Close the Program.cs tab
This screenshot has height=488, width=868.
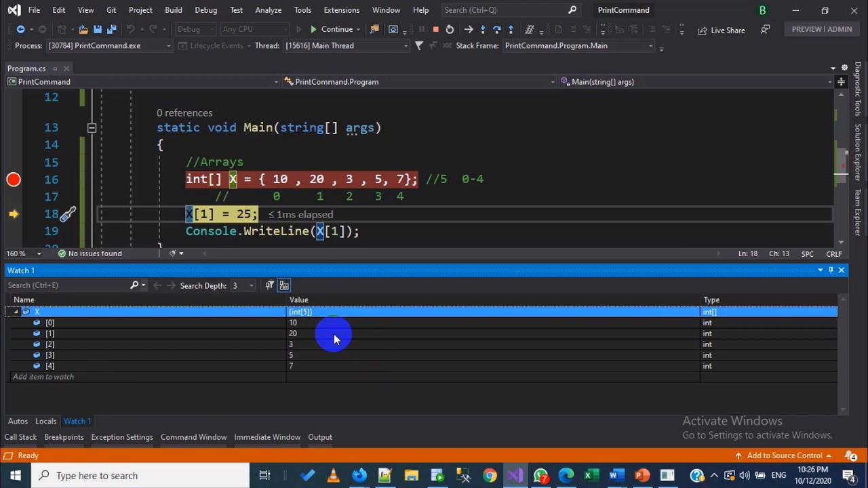click(66, 68)
